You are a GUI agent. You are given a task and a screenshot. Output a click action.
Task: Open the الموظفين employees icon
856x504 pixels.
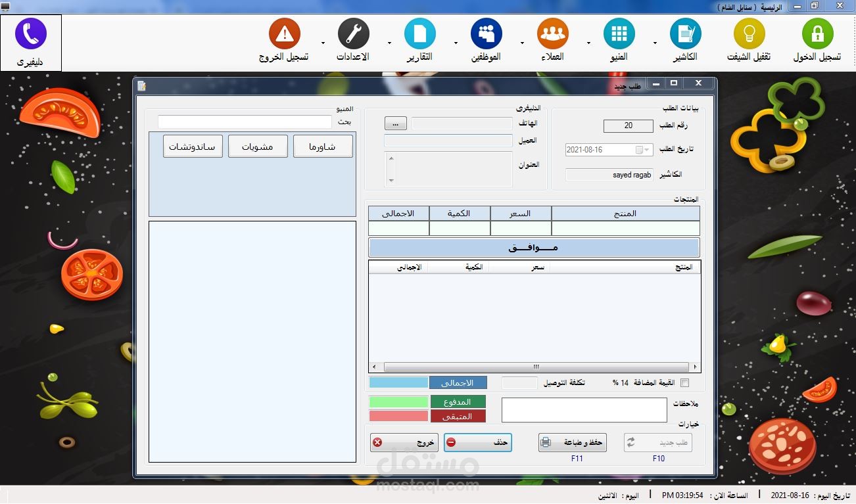(x=487, y=34)
